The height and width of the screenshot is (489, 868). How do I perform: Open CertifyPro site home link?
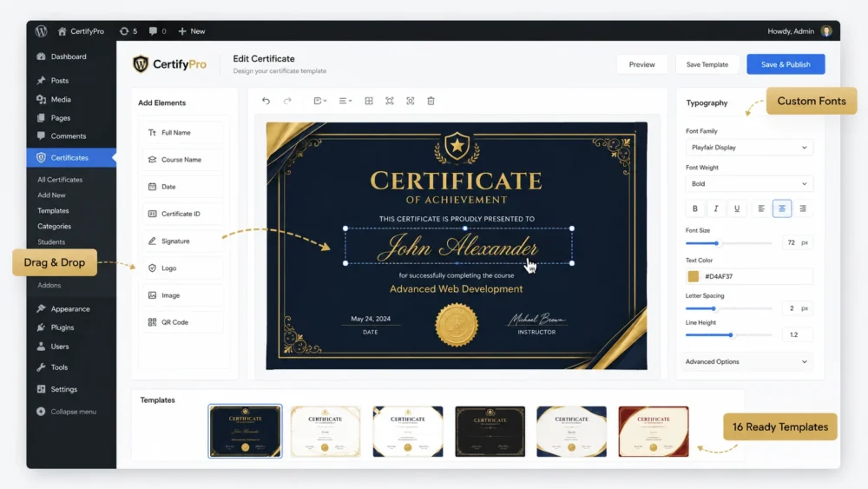point(81,31)
